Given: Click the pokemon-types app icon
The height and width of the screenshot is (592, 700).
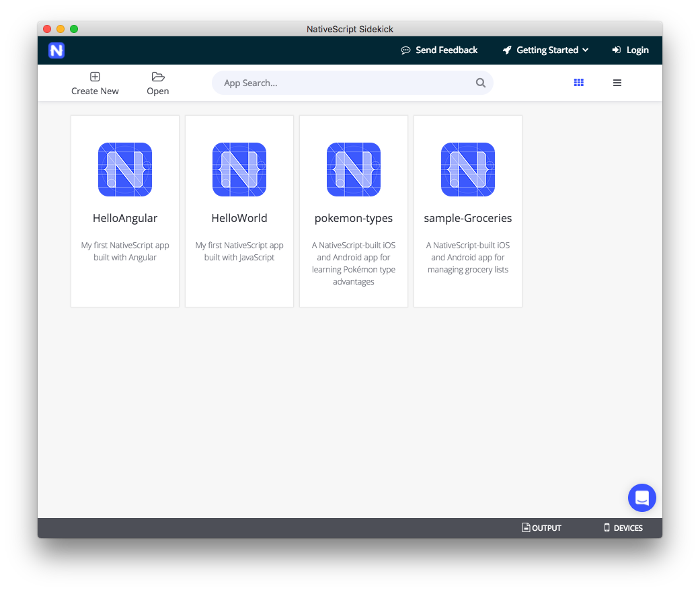Looking at the screenshot, I should (354, 170).
